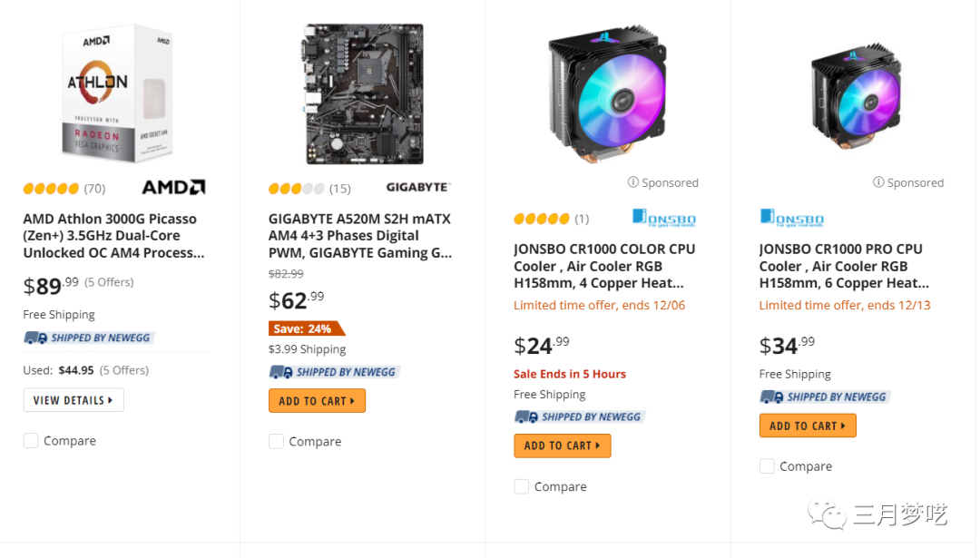
Task: Check Compare for AMD Athlon 3000G
Action: (x=31, y=441)
